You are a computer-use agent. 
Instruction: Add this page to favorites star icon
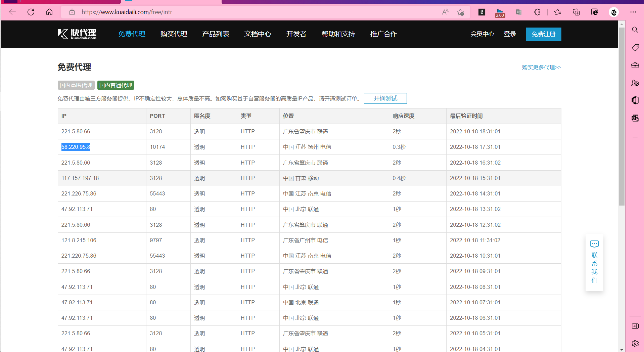pyautogui.click(x=460, y=12)
